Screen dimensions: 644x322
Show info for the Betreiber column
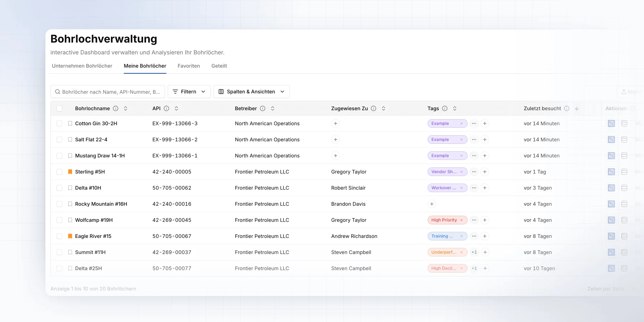(263, 108)
